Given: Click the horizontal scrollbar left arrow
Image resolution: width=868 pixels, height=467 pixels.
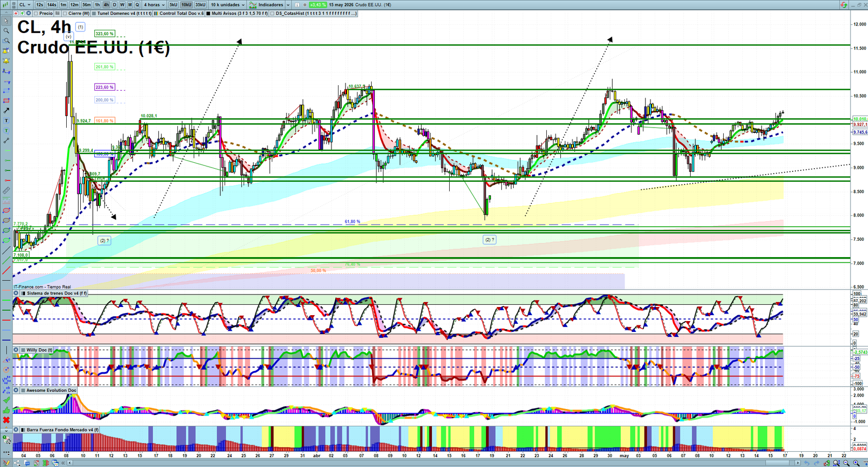Looking at the screenshot, I should click(70, 463).
